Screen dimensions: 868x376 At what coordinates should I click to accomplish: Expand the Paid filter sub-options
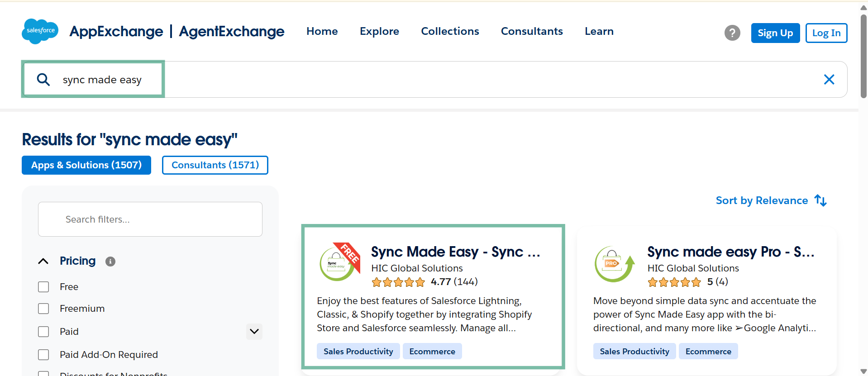[254, 331]
